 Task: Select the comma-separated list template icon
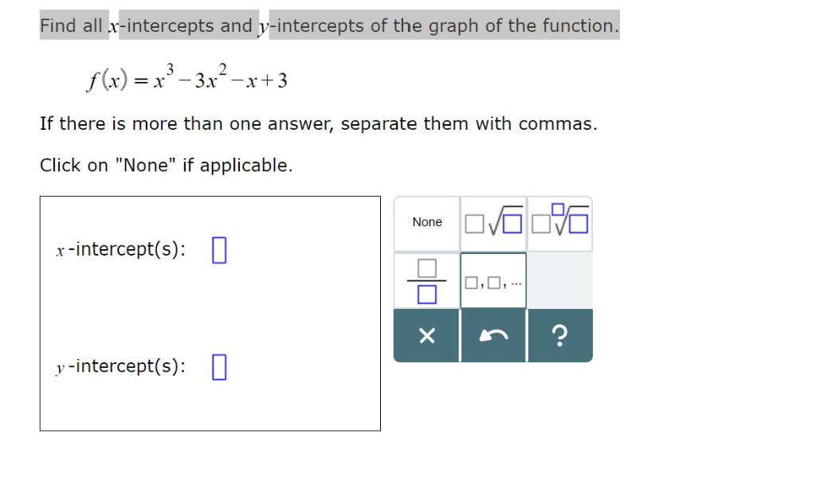[x=493, y=280]
